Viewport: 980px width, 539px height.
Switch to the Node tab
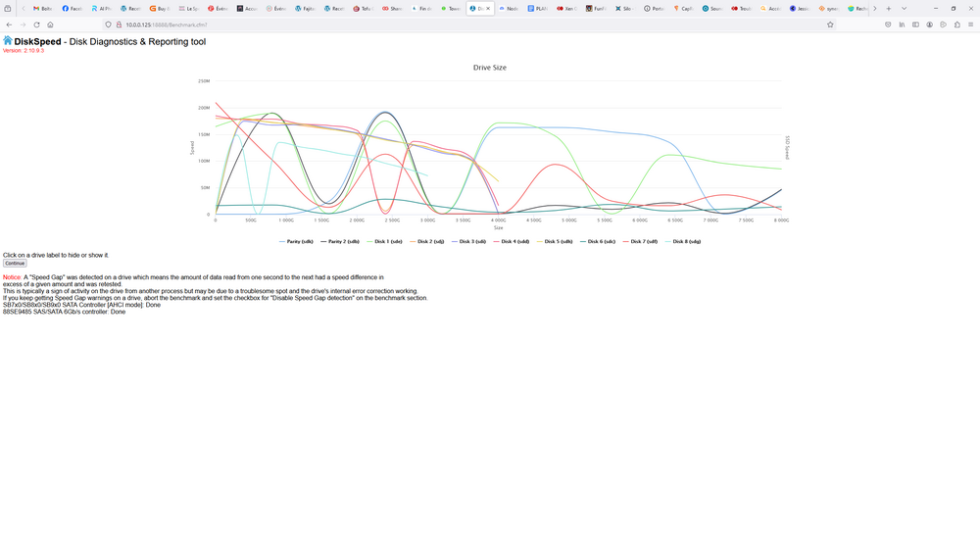pyautogui.click(x=509, y=9)
